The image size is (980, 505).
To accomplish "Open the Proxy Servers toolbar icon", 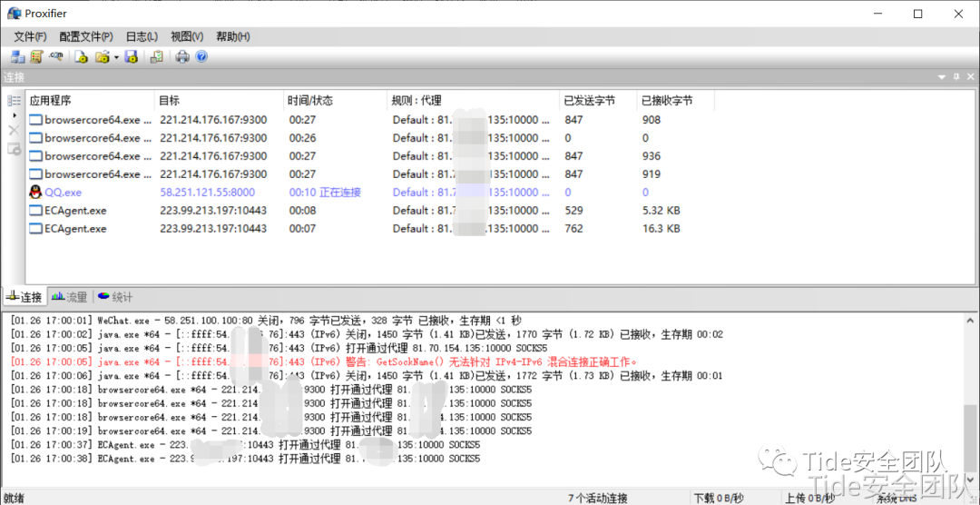I will [17, 57].
